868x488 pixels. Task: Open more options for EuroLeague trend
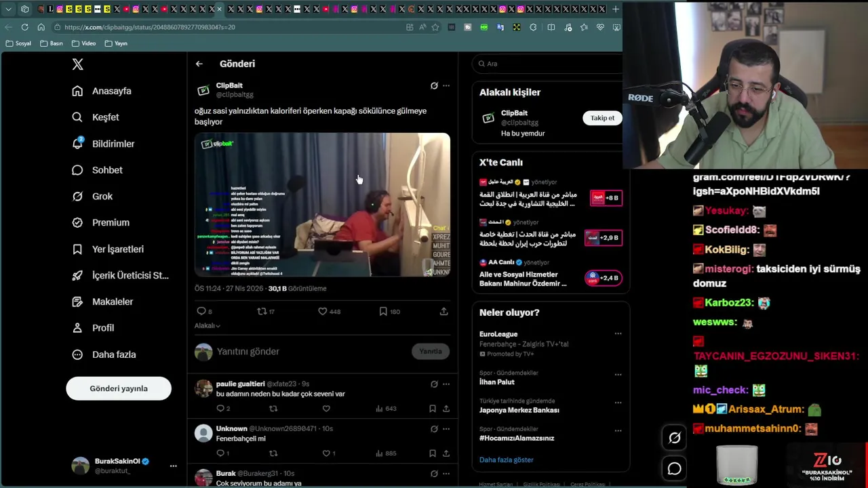point(618,333)
